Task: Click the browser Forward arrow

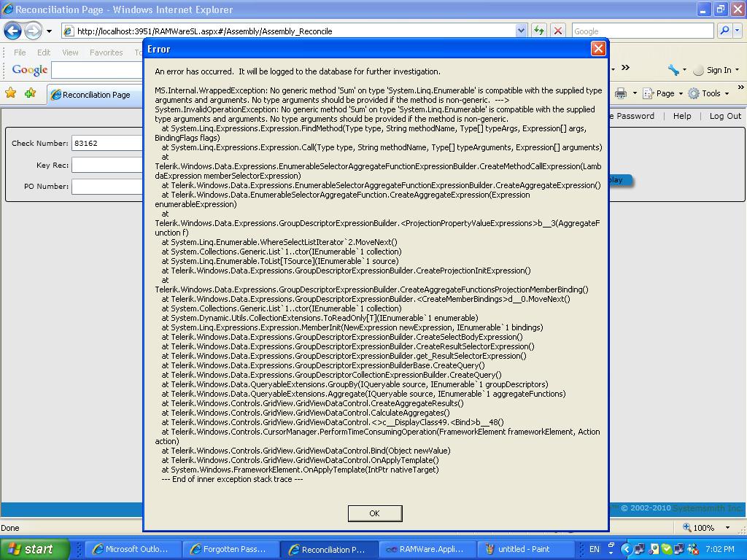Action: pos(33,31)
